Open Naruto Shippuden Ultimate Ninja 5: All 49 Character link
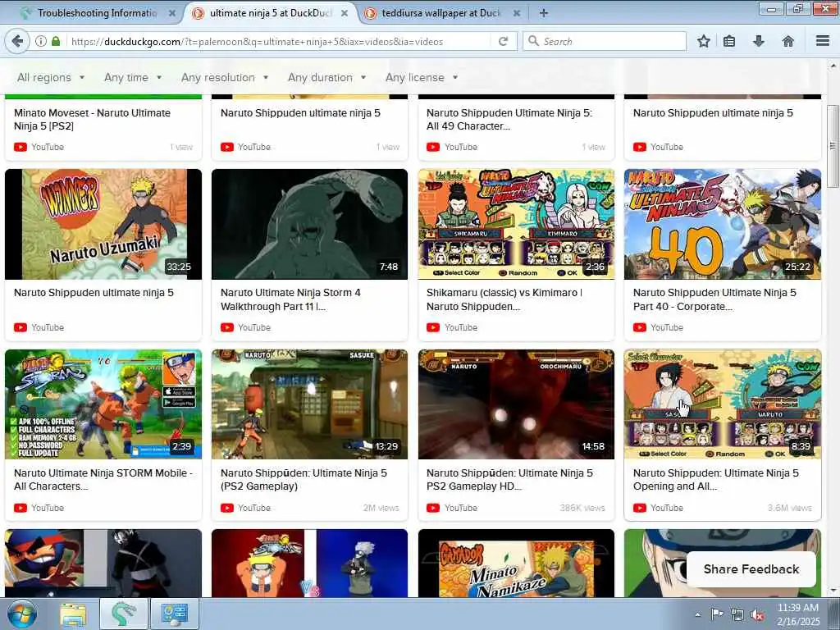Viewport: 840px width, 630px height. 509,120
